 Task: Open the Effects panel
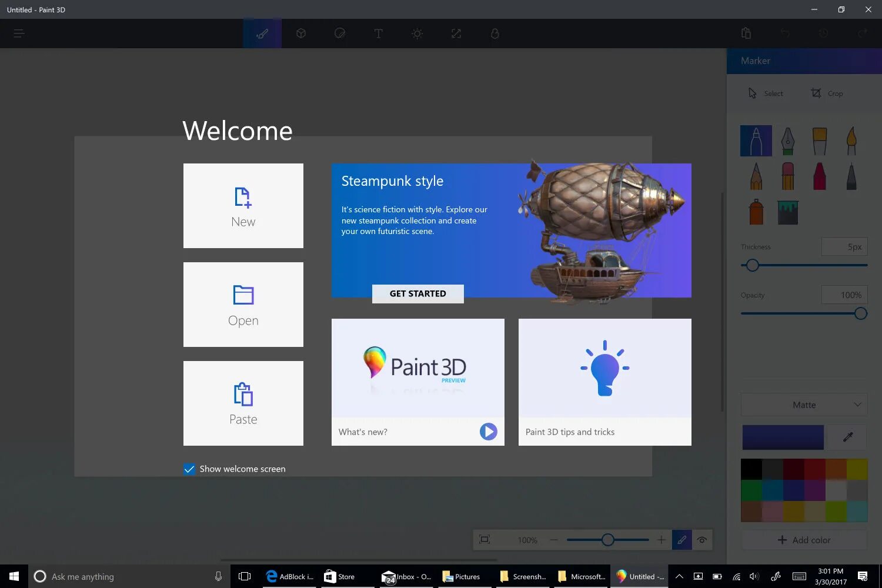coord(417,33)
